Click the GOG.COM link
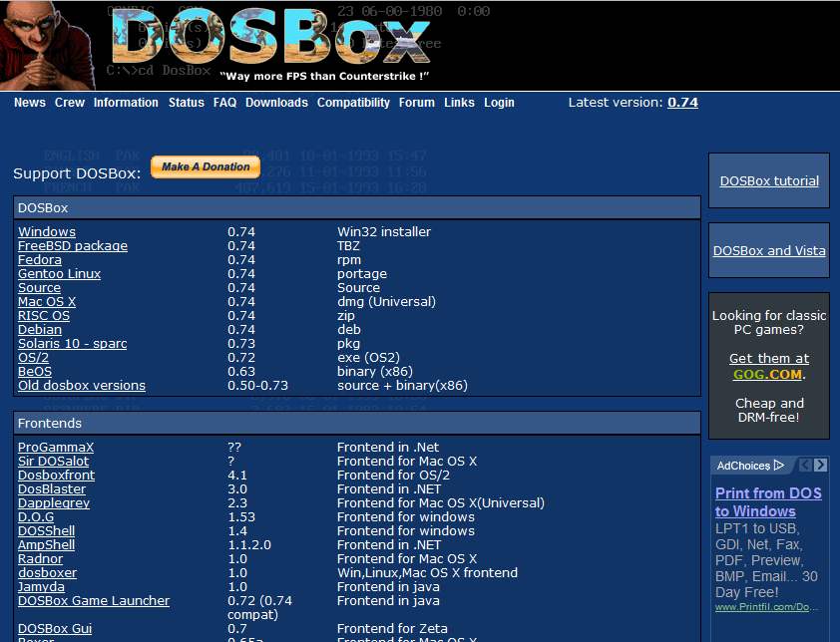Screen dimensions: 840x642 768,374
